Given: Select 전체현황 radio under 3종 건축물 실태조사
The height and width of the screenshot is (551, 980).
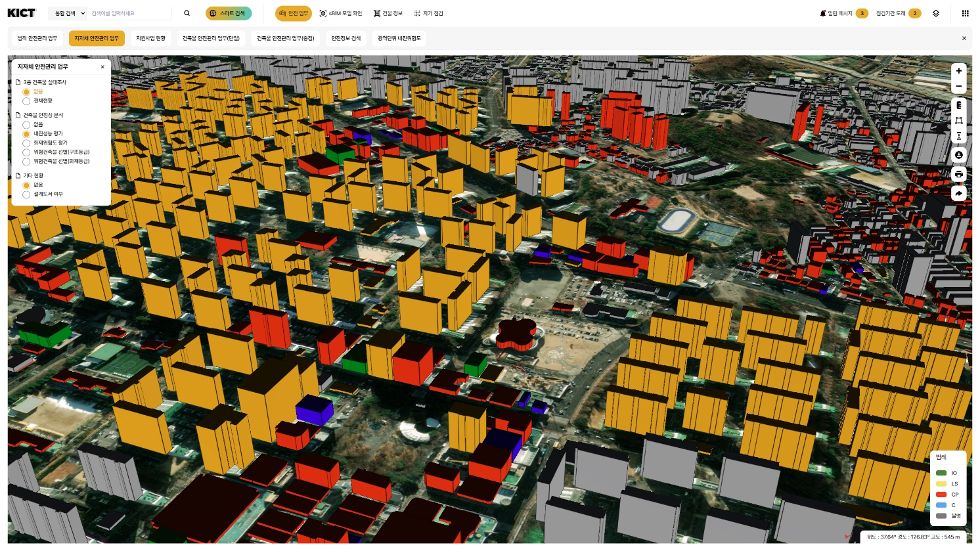Looking at the screenshot, I should 26,101.
